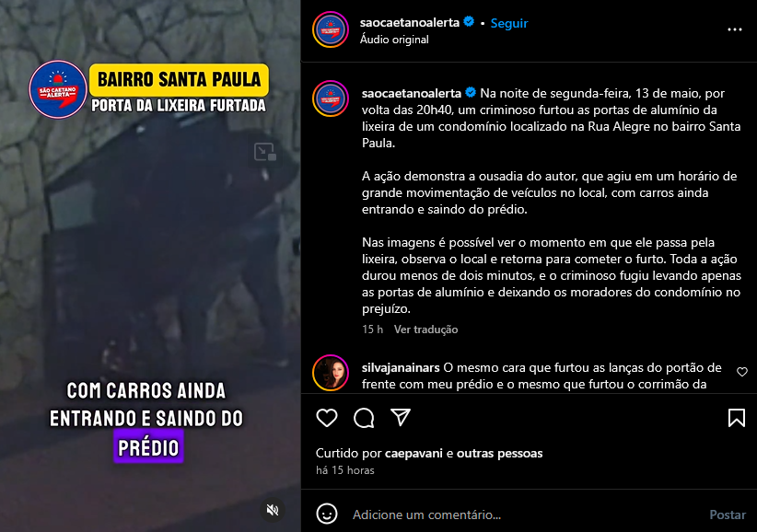
Task: Like silvajanainars comment with small heart
Action: 742,371
